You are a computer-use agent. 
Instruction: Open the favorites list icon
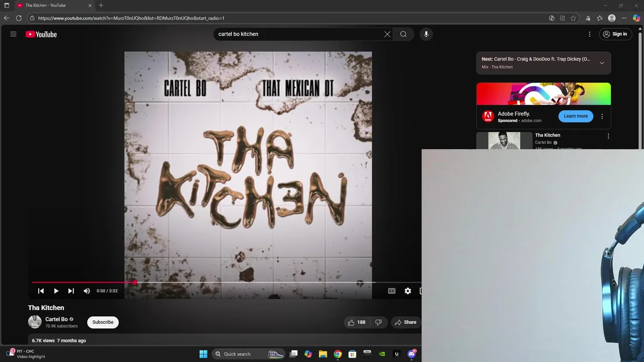point(600,18)
